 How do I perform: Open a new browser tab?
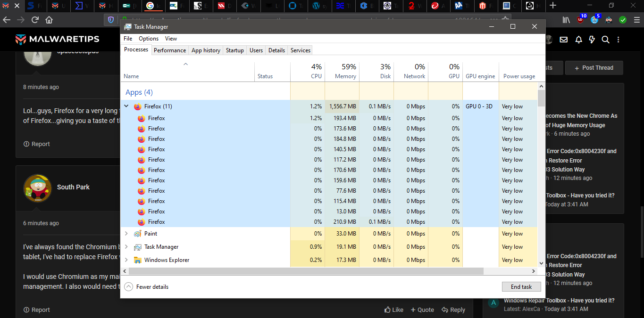(x=553, y=6)
